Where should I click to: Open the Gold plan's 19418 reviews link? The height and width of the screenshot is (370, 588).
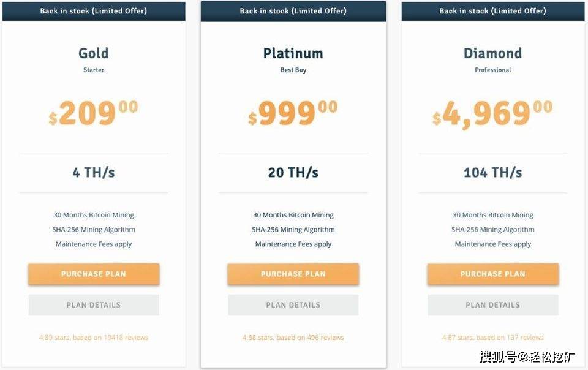point(94,338)
